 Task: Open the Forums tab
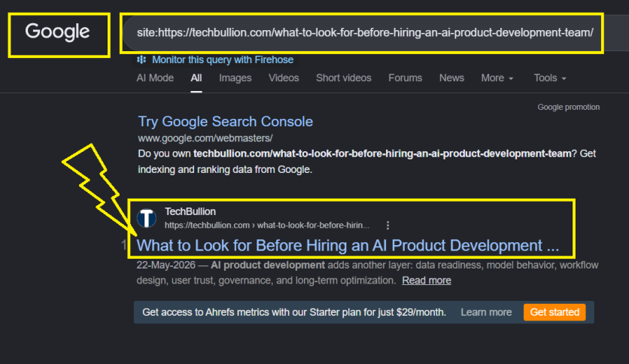(405, 77)
